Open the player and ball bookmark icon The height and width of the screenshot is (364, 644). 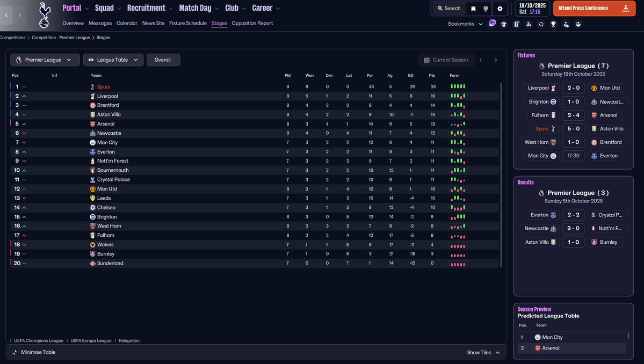click(566, 24)
